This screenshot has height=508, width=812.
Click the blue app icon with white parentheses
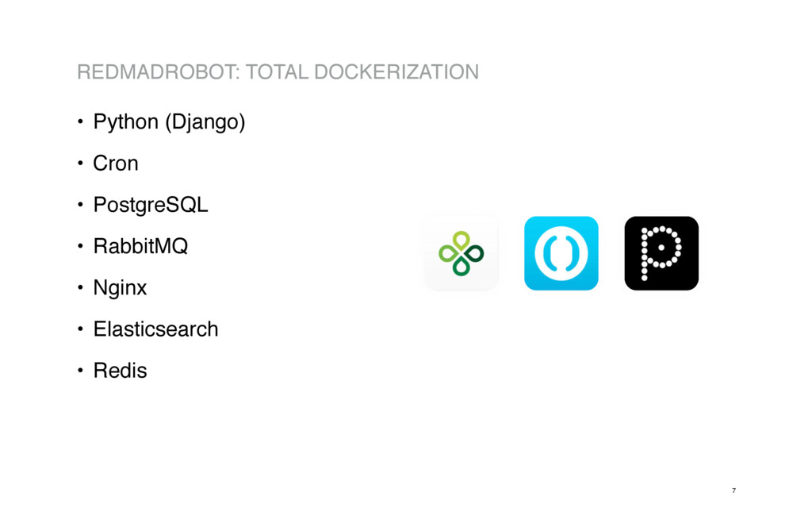point(561,253)
